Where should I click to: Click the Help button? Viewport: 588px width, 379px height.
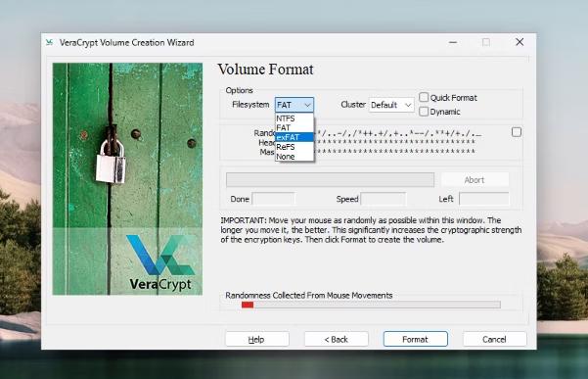(x=257, y=339)
